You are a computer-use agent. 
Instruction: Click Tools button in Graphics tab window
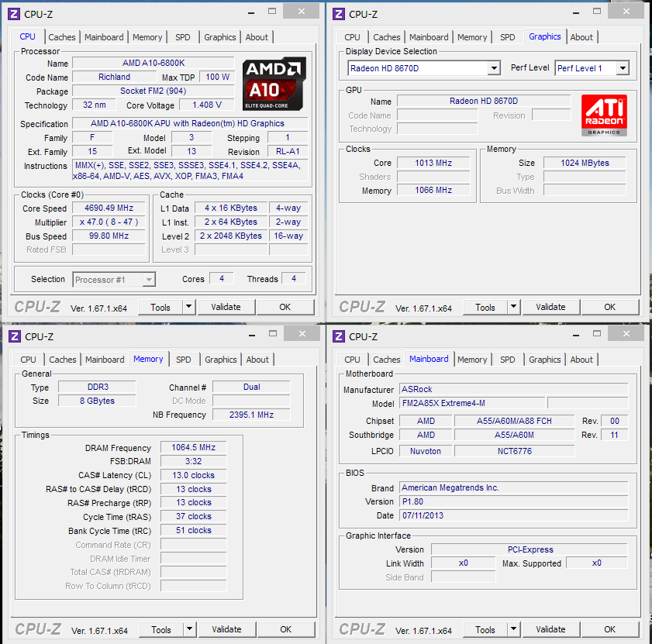[485, 307]
